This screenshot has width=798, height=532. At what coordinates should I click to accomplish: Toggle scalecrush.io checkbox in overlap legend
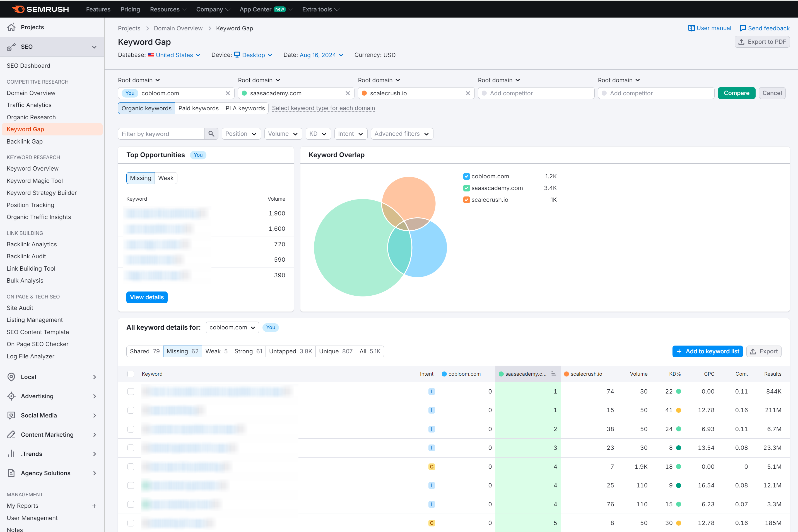(466, 200)
